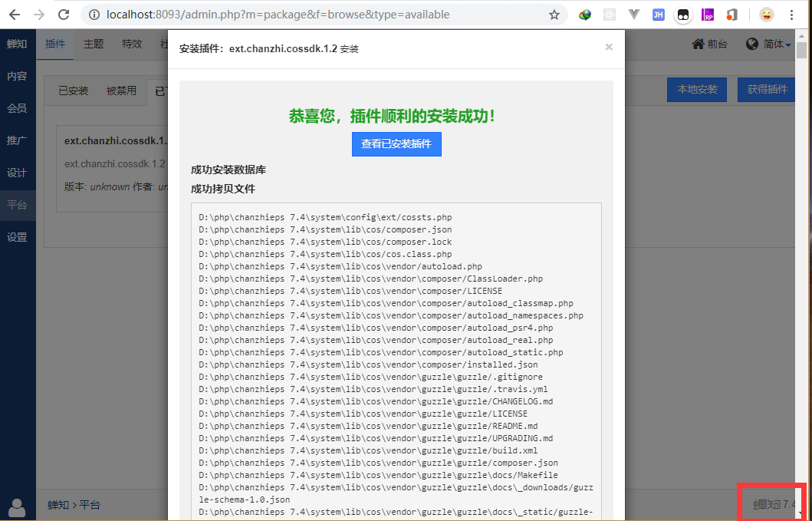Open the browser profile avatar
This screenshot has width=812, height=521.
click(x=767, y=15)
